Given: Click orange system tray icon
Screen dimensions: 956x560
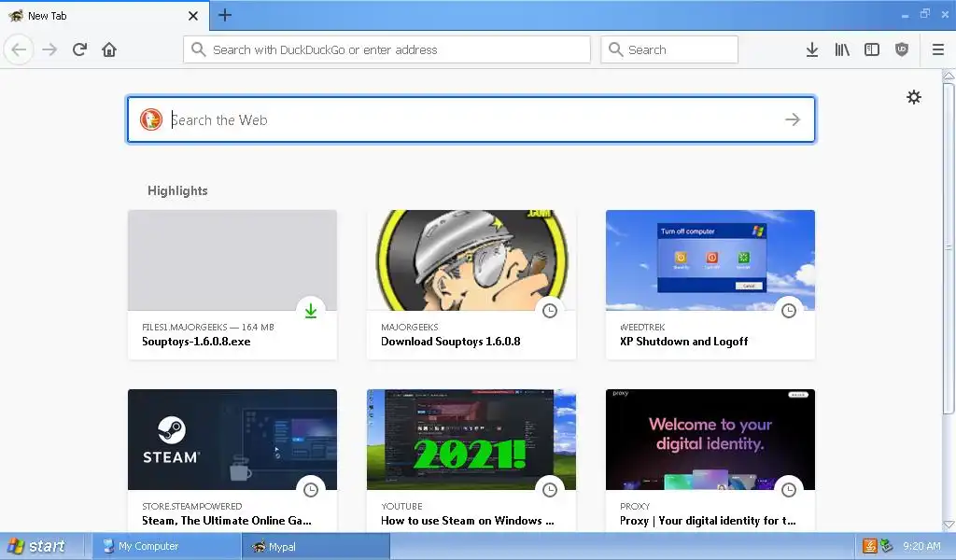Looking at the screenshot, I should (870, 546).
